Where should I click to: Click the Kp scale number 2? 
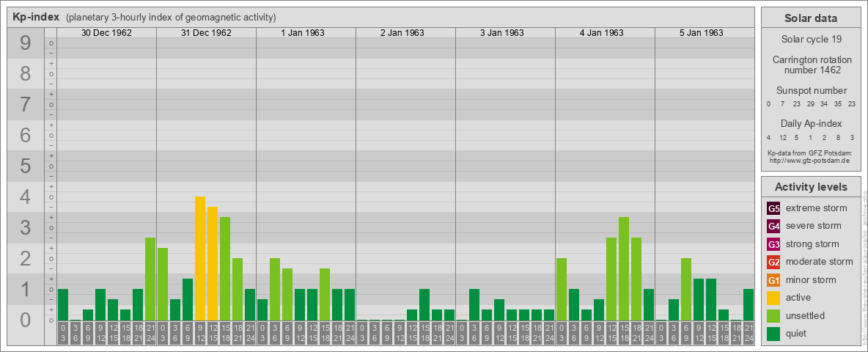25,258
